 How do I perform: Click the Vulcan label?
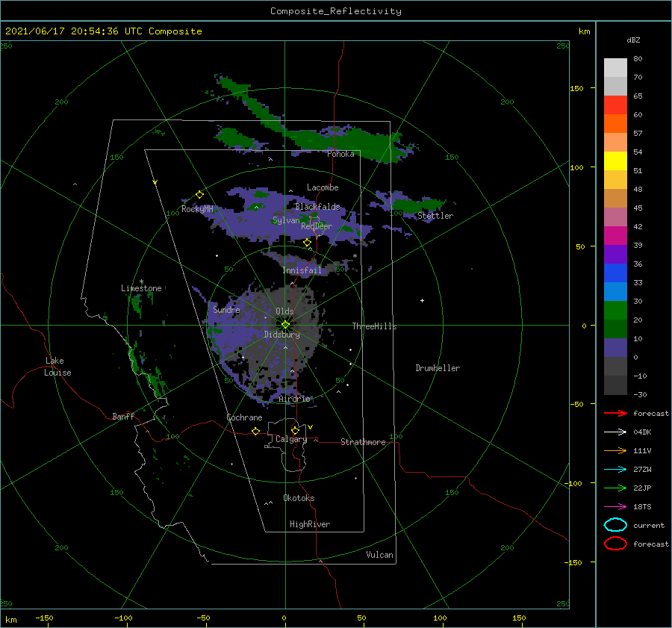point(380,555)
